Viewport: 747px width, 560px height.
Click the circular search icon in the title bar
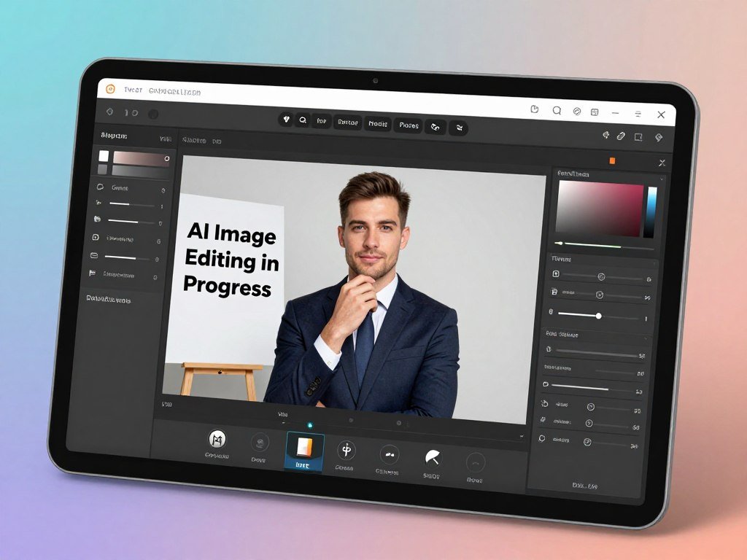coord(557,111)
